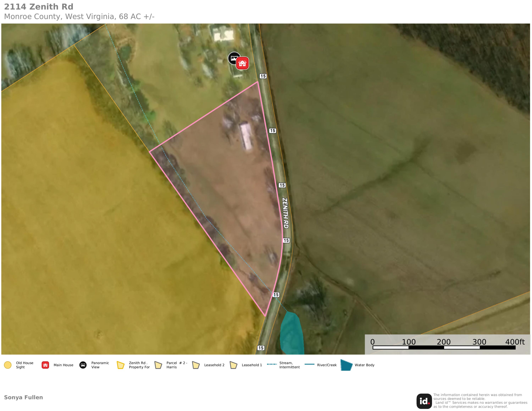532x411 pixels.
Task: Click the Old House Sight legend label
Action: coord(25,365)
